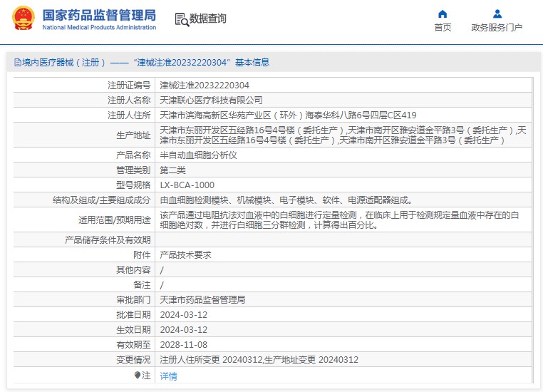
Task: Click the 其他内容 label
Action: coord(133,269)
